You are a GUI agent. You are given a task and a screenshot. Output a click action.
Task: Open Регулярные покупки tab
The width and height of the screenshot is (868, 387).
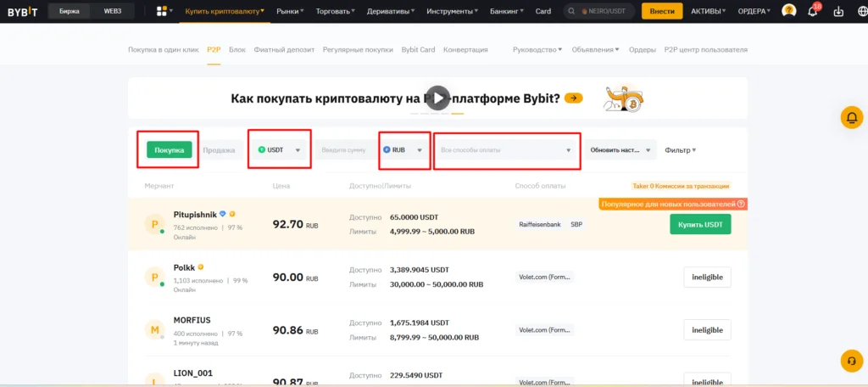coord(359,49)
